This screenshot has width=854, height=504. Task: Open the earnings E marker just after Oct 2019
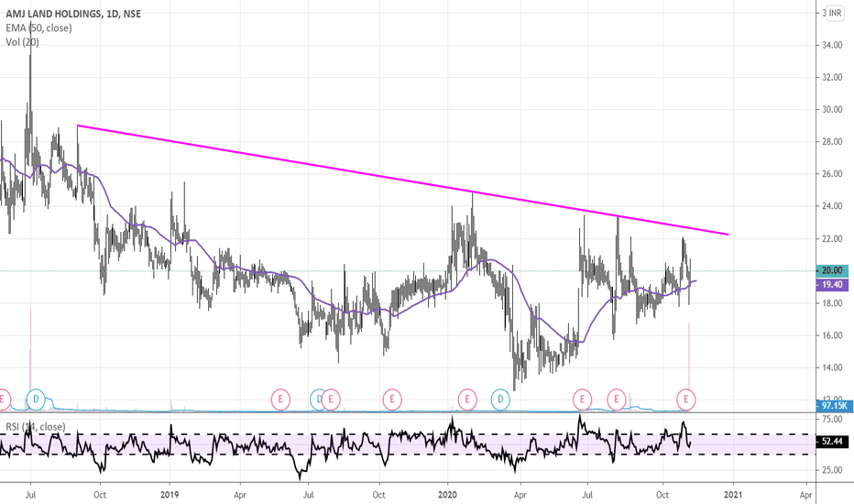point(391,400)
